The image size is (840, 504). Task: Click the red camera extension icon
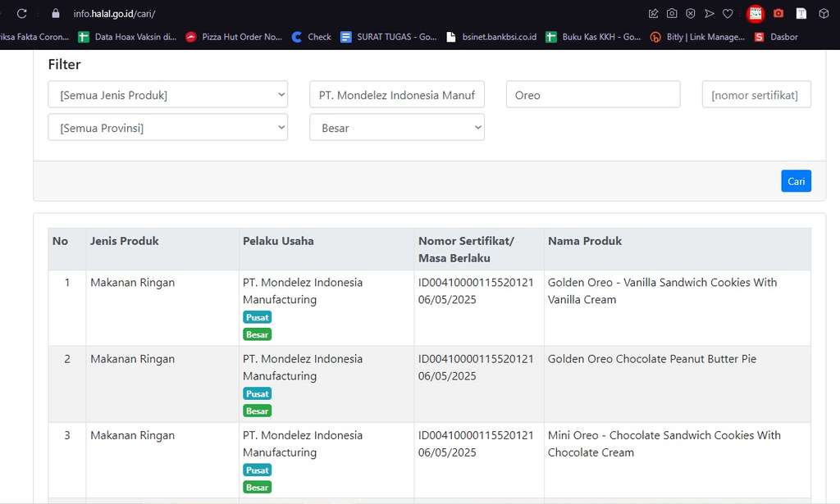[x=778, y=14]
